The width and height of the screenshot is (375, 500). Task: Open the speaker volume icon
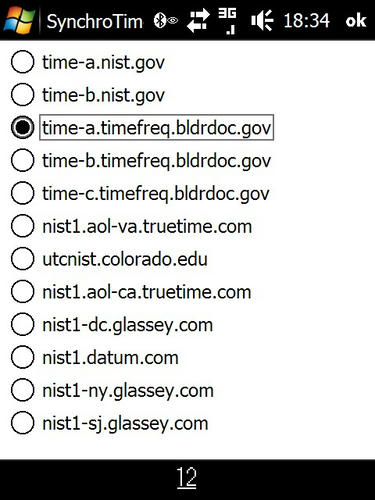click(262, 21)
